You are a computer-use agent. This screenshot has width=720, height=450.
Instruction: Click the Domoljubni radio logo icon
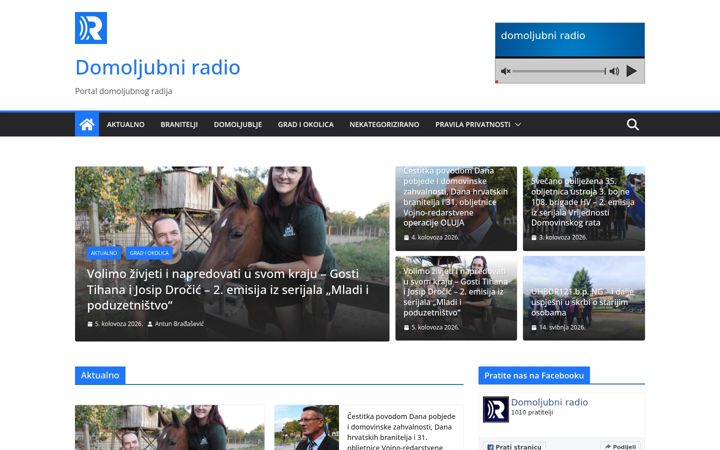pos(91,28)
